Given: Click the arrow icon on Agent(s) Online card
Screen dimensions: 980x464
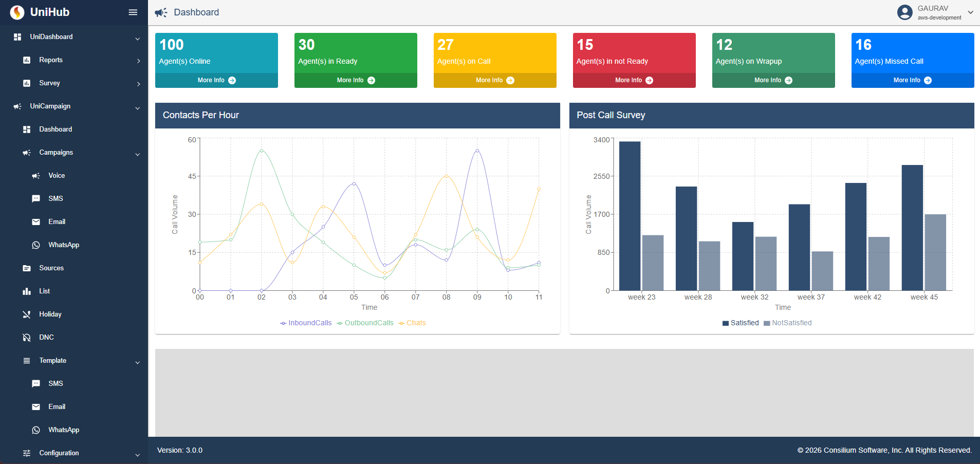Looking at the screenshot, I should pyautogui.click(x=232, y=80).
